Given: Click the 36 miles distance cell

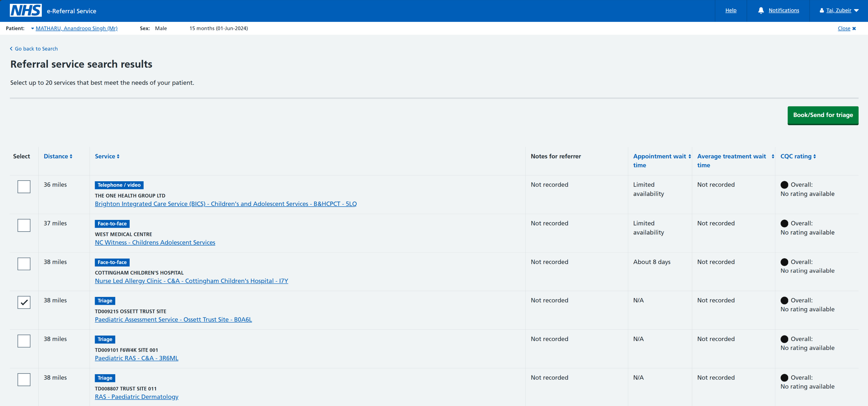Looking at the screenshot, I should 55,185.
